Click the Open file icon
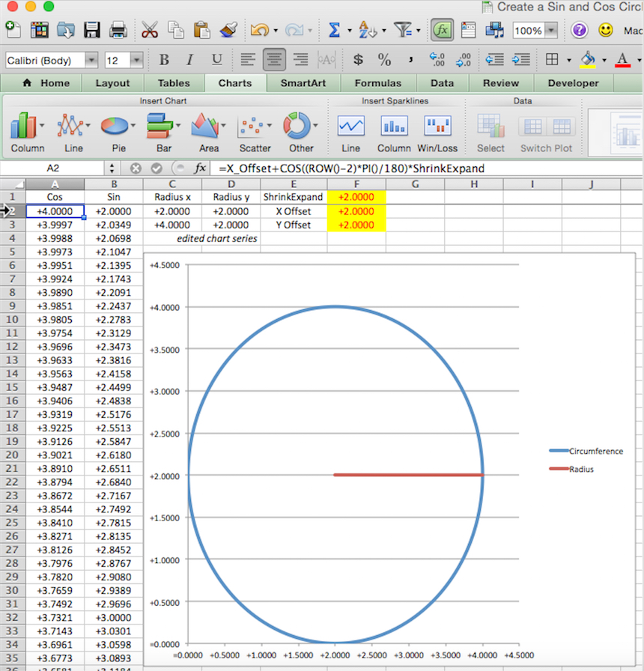Viewport: 644px width, 671px height. click(x=65, y=31)
